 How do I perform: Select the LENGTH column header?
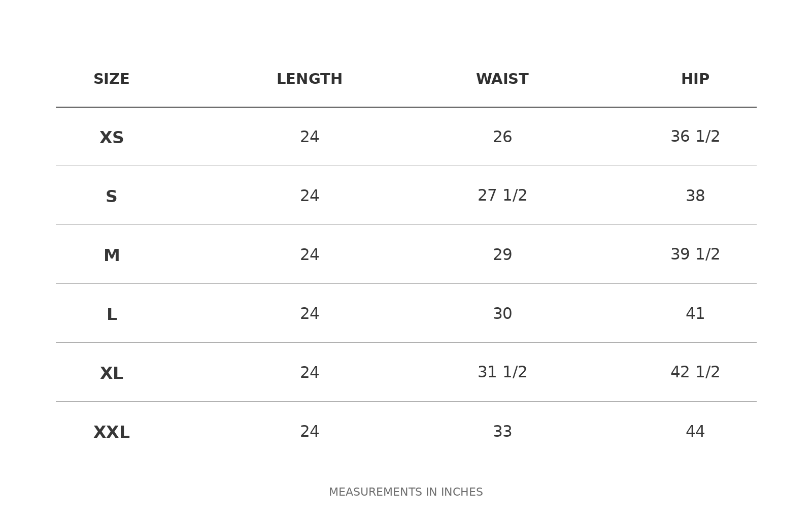310,79
